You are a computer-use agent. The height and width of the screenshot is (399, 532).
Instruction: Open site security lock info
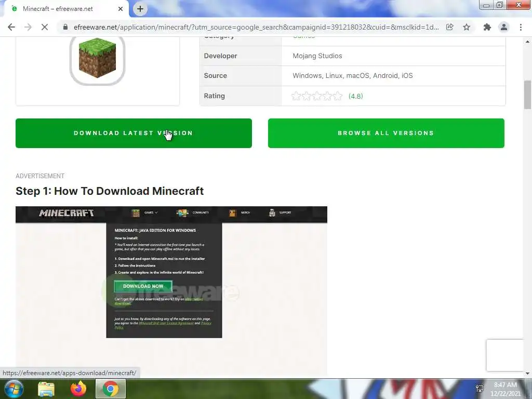(65, 27)
